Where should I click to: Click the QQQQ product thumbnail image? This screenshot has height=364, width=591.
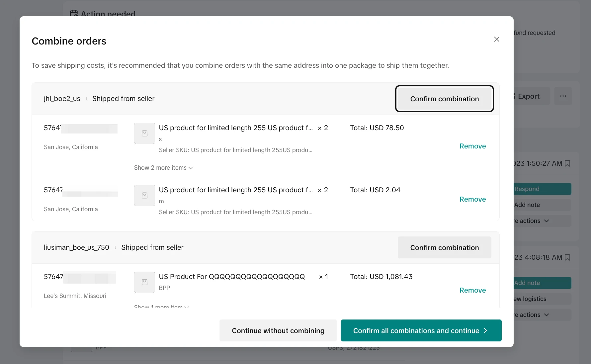pyautogui.click(x=144, y=282)
